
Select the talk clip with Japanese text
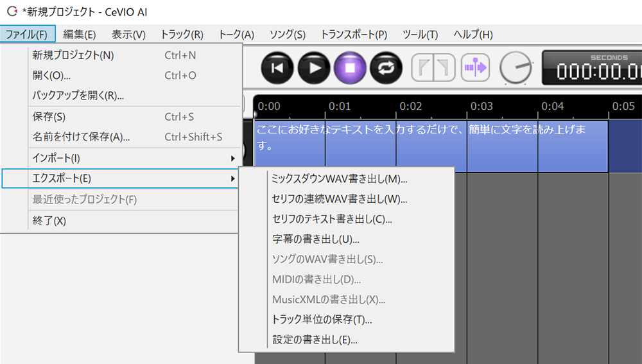coord(431,146)
